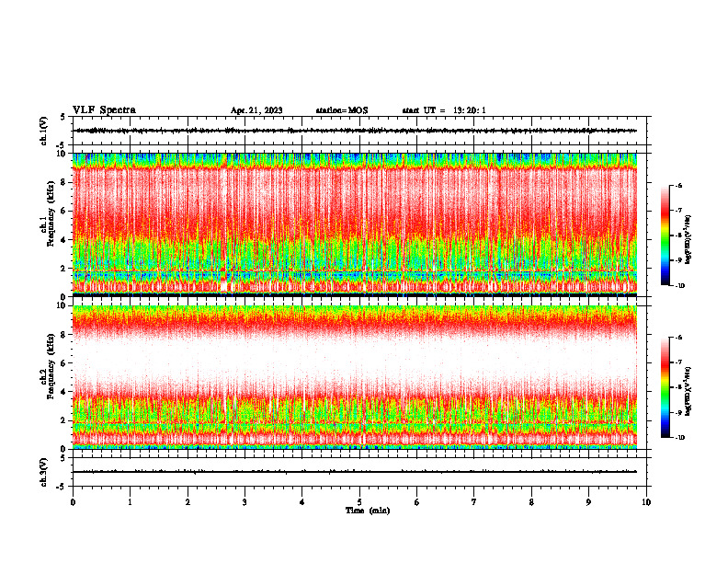Click the "7" tick on the time axis

coord(474,502)
